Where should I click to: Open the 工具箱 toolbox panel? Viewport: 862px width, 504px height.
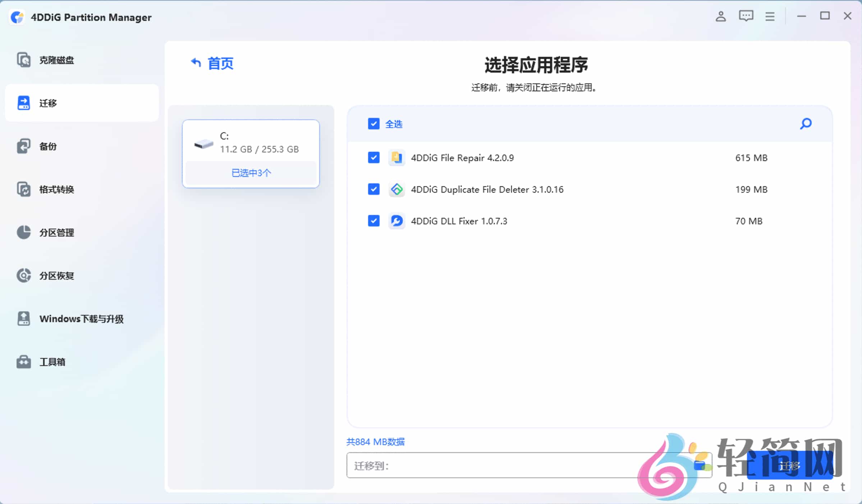pos(52,362)
